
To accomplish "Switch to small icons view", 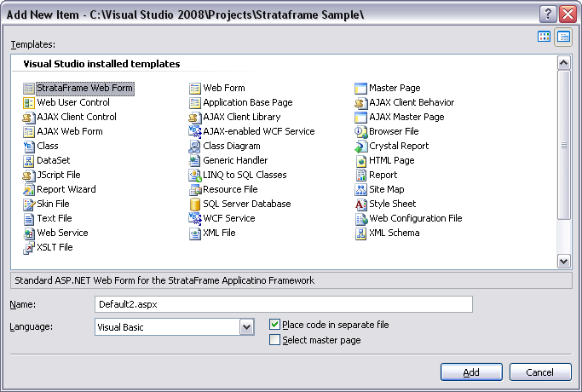I will (563, 37).
